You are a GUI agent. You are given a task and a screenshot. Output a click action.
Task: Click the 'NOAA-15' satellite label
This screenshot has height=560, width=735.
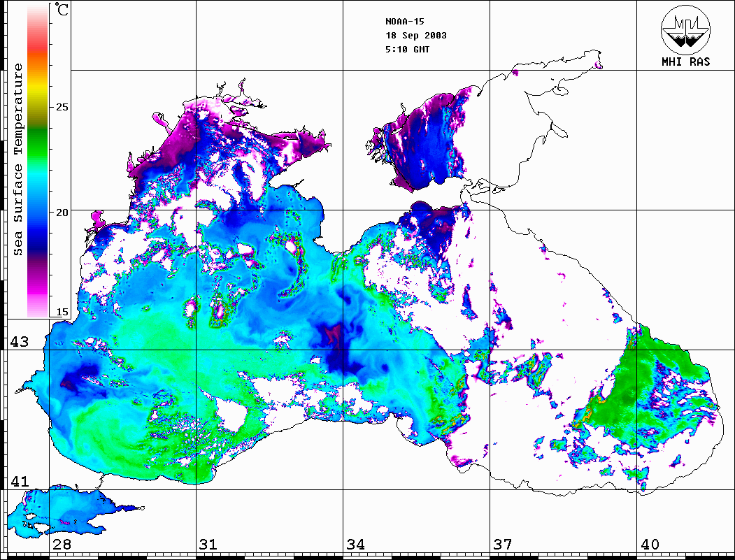click(x=404, y=22)
